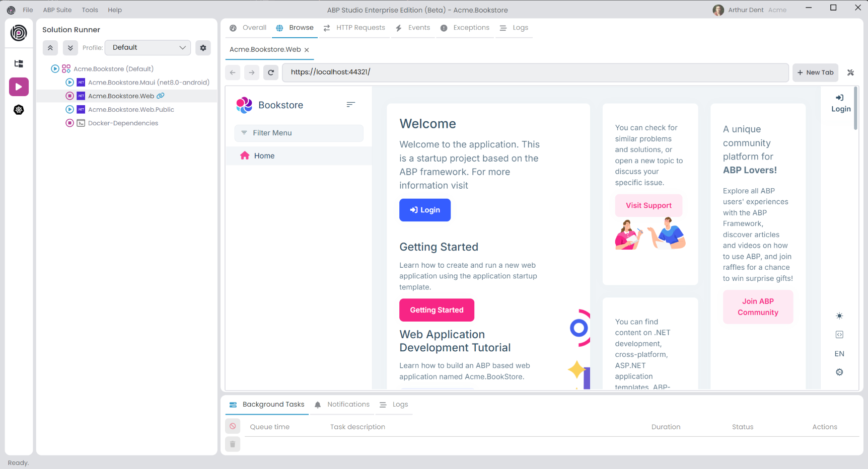The image size is (868, 469).
Task: Open the EN language selector
Action: pyautogui.click(x=839, y=354)
